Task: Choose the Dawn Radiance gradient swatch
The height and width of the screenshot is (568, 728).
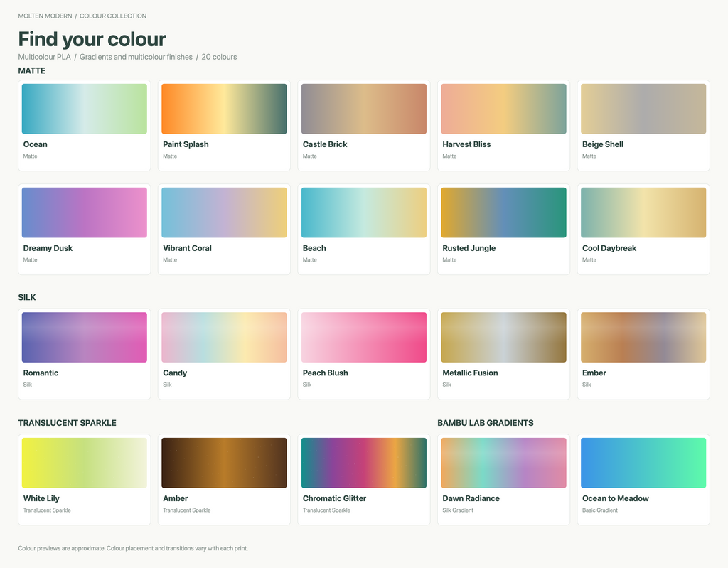Action: coord(504,463)
